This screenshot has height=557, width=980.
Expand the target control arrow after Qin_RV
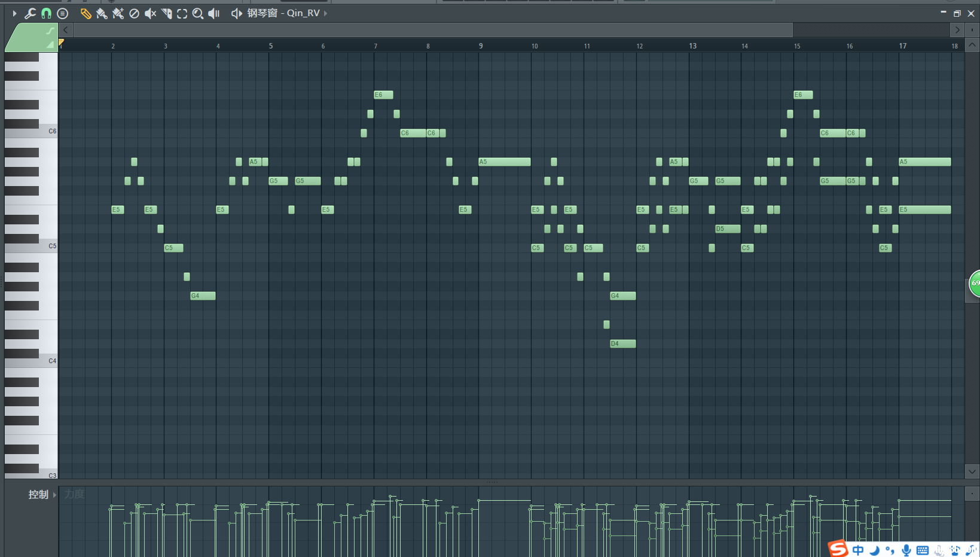click(x=326, y=13)
